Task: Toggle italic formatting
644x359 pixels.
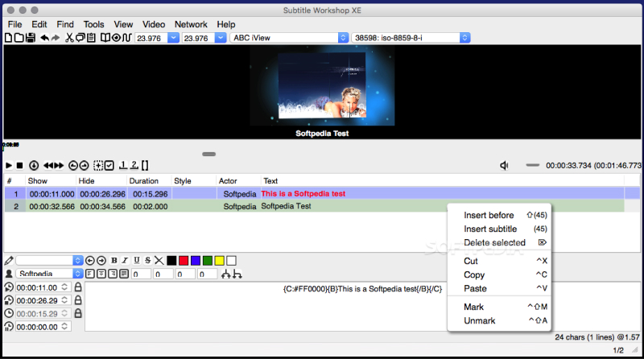Action: (126, 261)
